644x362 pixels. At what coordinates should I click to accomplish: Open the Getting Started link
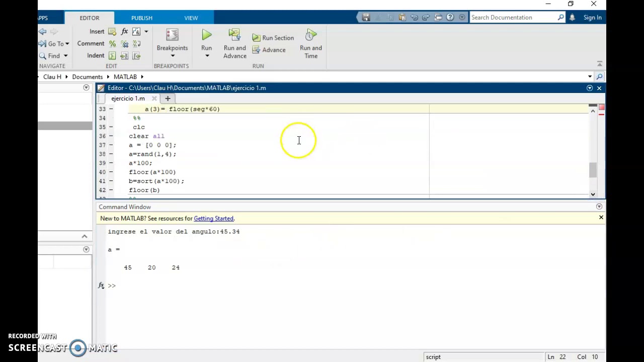tap(213, 219)
